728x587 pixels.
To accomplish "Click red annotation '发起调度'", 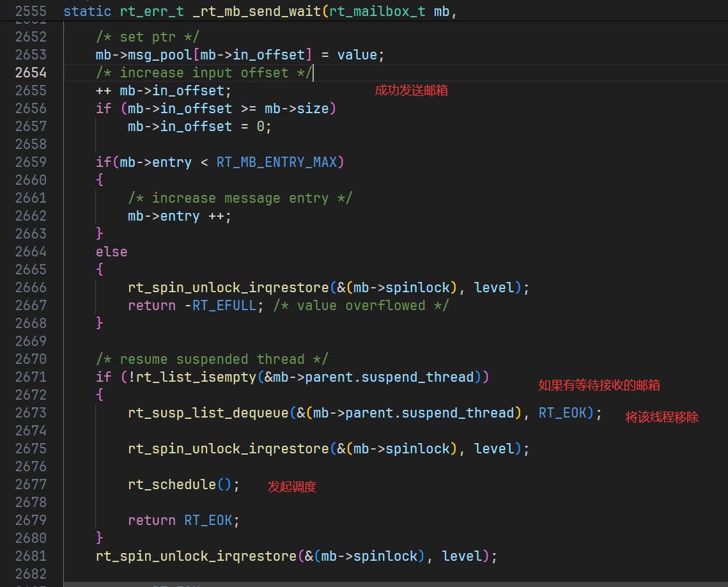I will 291,487.
